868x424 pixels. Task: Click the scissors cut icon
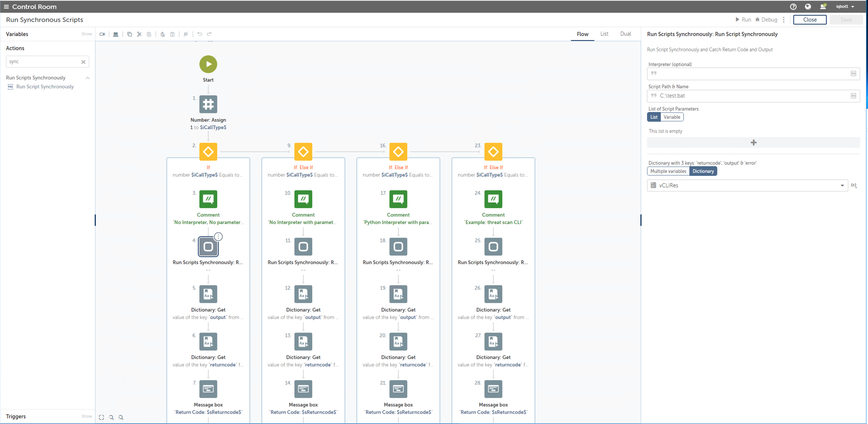139,34
